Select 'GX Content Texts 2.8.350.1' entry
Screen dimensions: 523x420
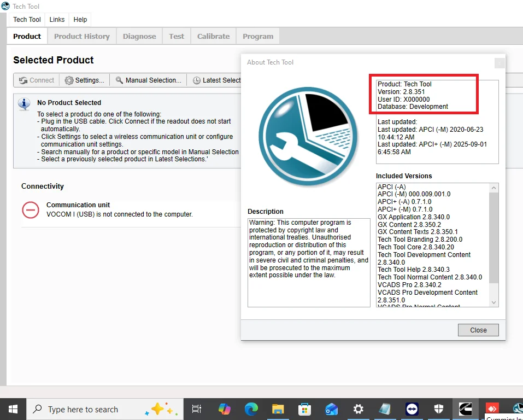(x=418, y=232)
